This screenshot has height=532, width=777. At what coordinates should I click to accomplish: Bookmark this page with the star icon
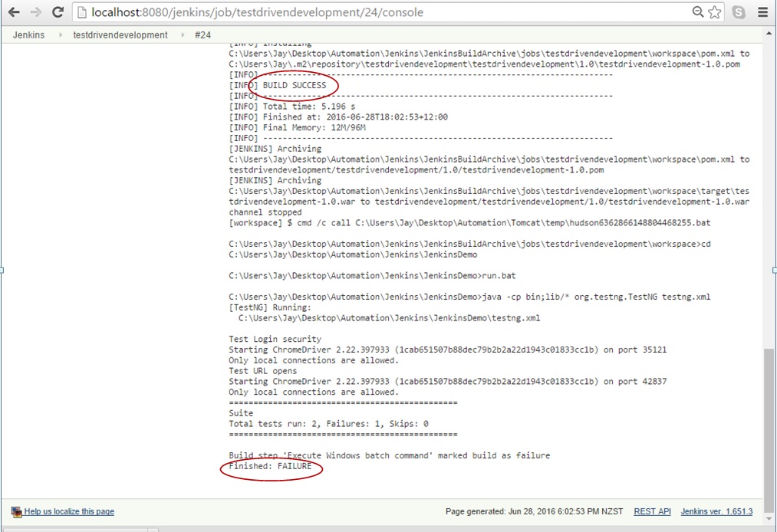click(x=715, y=12)
